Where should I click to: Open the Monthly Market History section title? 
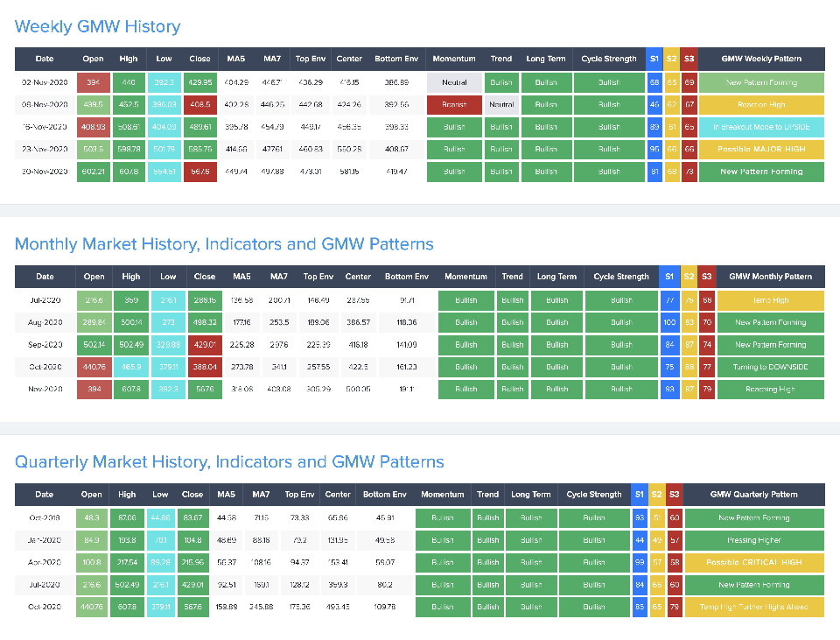223,243
